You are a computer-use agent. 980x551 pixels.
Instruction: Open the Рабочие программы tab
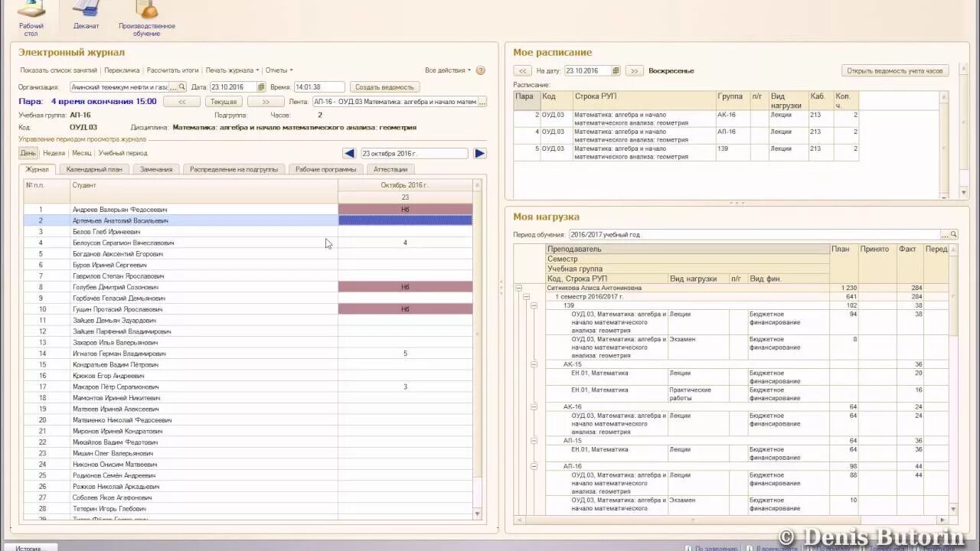tap(325, 169)
